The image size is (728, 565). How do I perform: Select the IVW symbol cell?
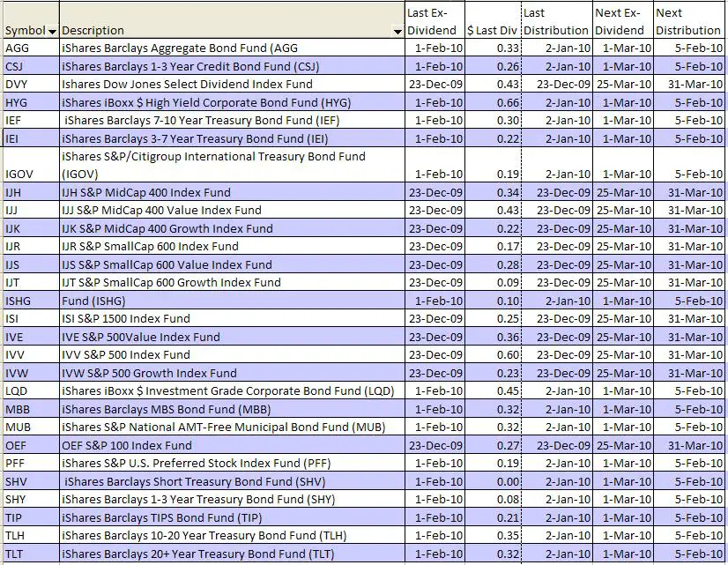[x=31, y=373]
